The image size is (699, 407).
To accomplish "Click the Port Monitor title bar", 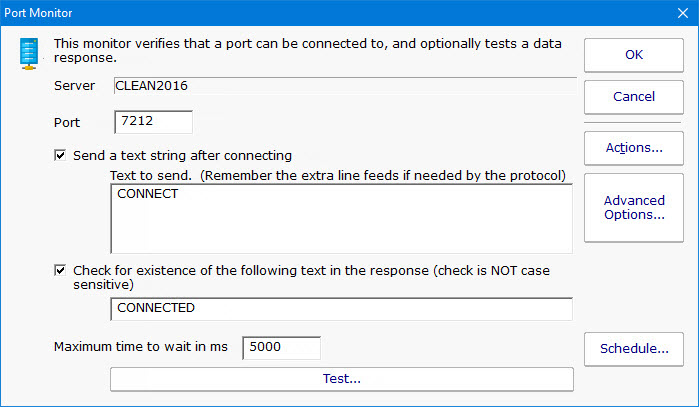I will click(300, 14).
